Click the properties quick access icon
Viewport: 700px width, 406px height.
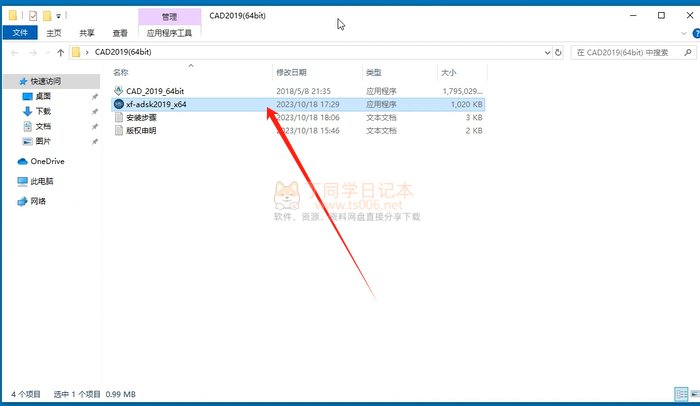pos(33,16)
